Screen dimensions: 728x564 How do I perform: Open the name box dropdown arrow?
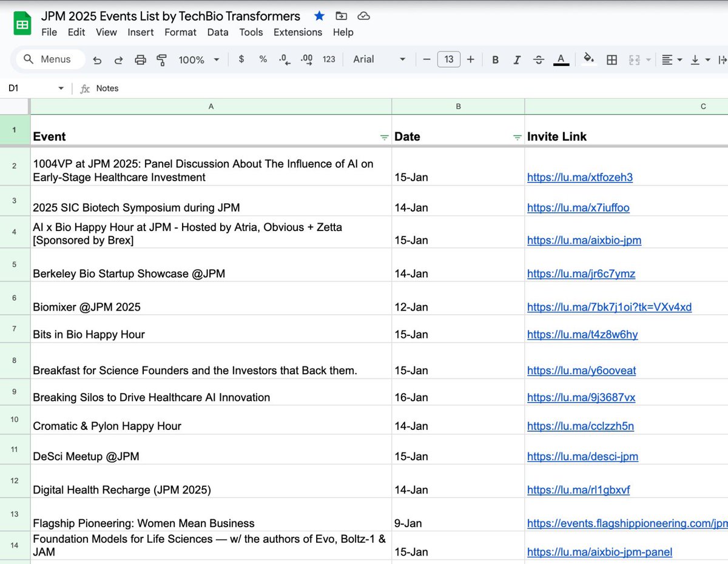(61, 89)
